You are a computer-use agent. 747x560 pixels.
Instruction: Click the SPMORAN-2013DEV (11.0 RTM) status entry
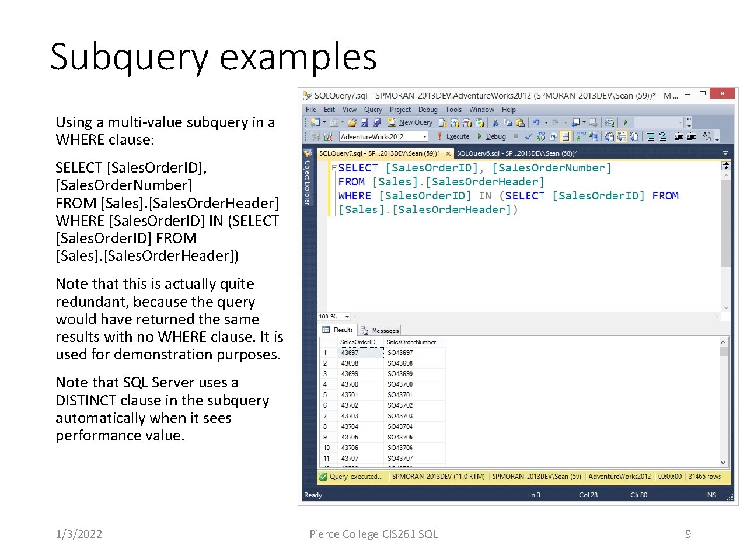pyautogui.click(x=438, y=477)
